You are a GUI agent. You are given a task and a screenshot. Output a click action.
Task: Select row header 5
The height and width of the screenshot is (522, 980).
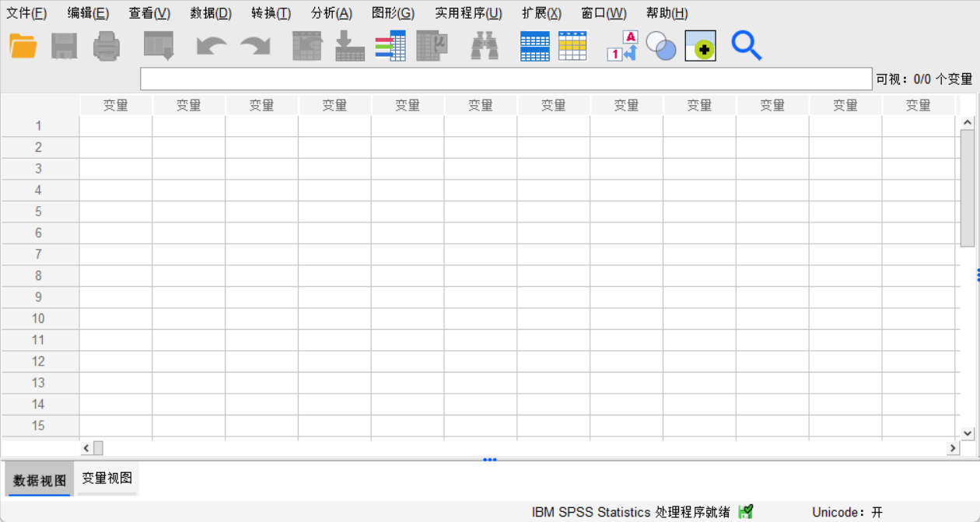(40, 212)
